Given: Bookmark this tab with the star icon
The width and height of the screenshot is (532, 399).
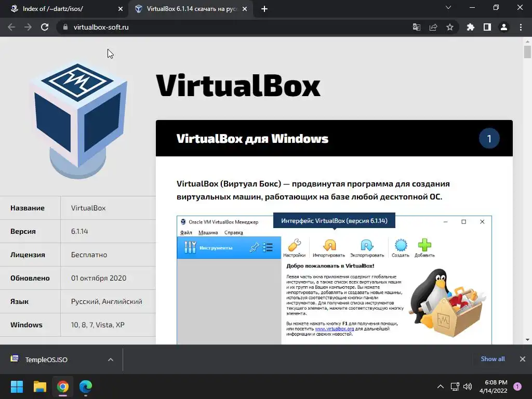Looking at the screenshot, I should (x=450, y=27).
